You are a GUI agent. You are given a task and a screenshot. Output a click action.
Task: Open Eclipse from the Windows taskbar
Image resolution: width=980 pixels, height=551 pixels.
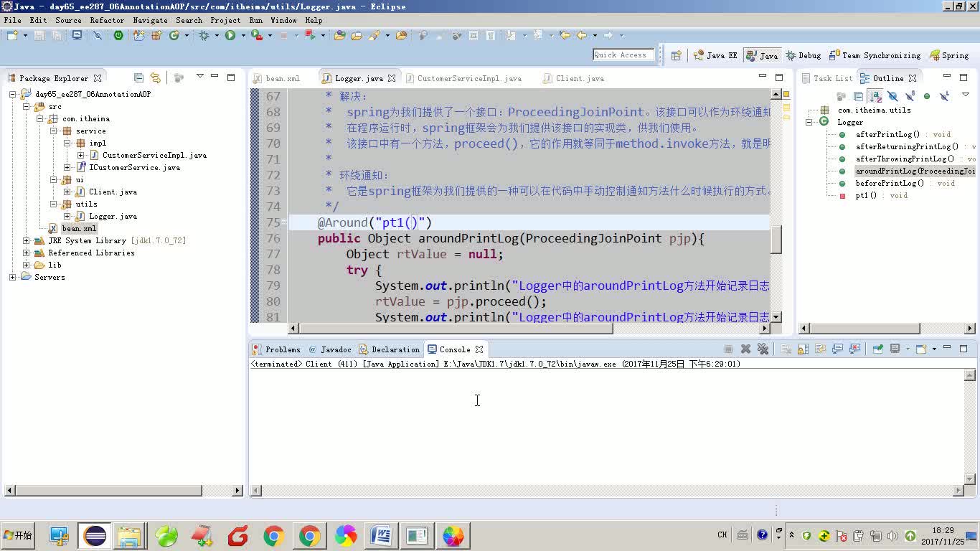pyautogui.click(x=95, y=536)
